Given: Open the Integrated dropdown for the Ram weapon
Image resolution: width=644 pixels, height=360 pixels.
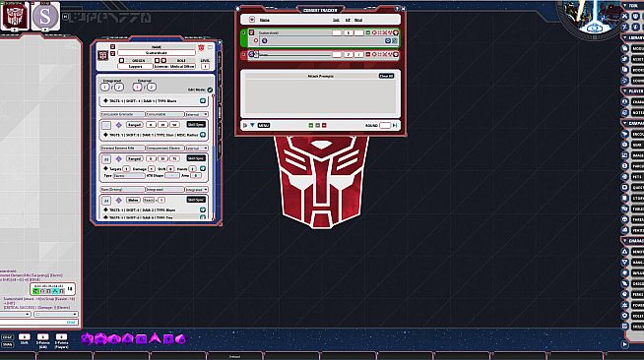Looking at the screenshot, I should 196,190.
